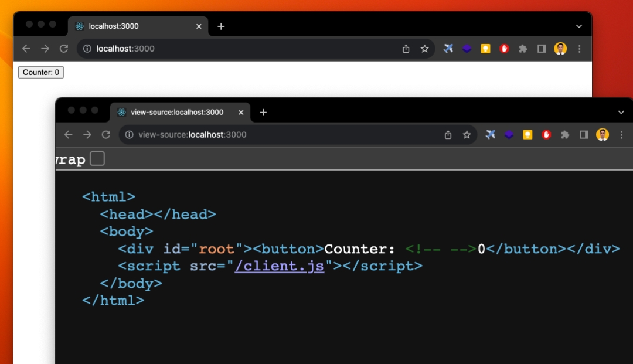
Task: Toggle the side panel in back window
Action: point(542,49)
